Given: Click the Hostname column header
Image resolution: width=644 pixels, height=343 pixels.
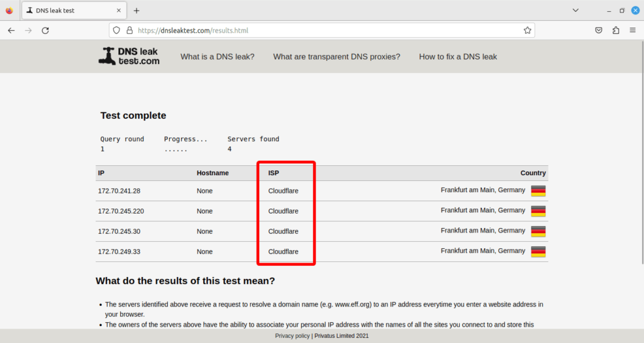Looking at the screenshot, I should click(x=213, y=173).
